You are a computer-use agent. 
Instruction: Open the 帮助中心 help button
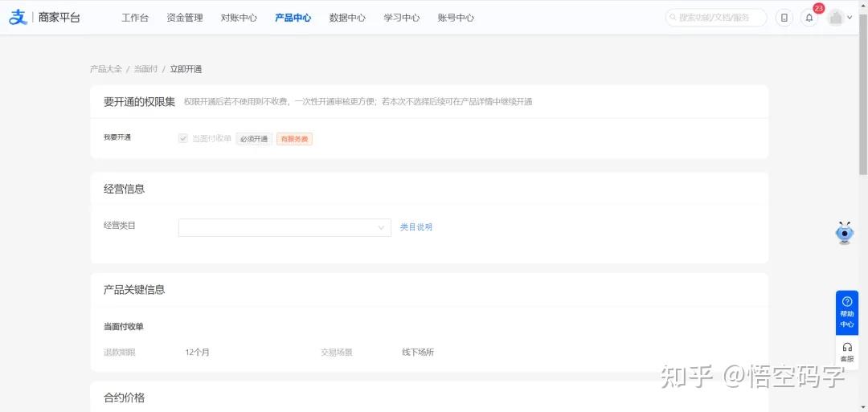847,312
